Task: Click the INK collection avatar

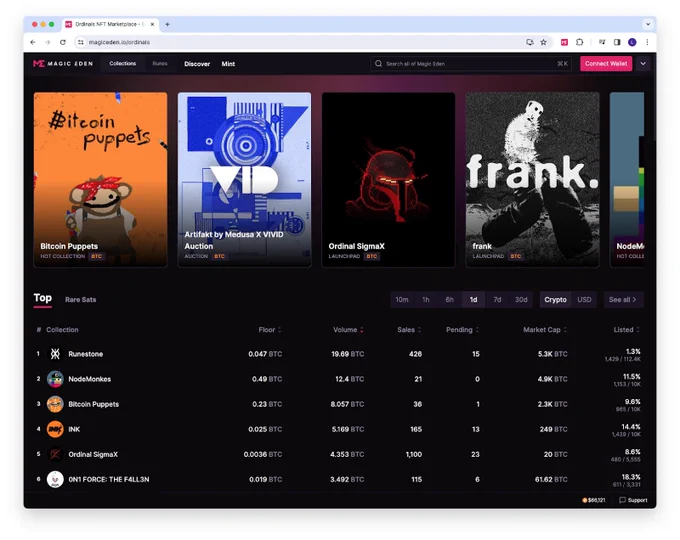Action: (x=55, y=429)
